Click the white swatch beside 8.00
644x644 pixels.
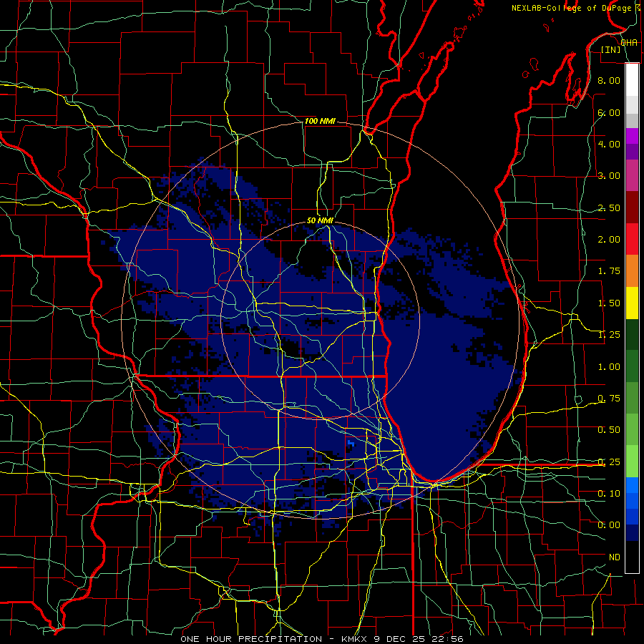click(632, 80)
